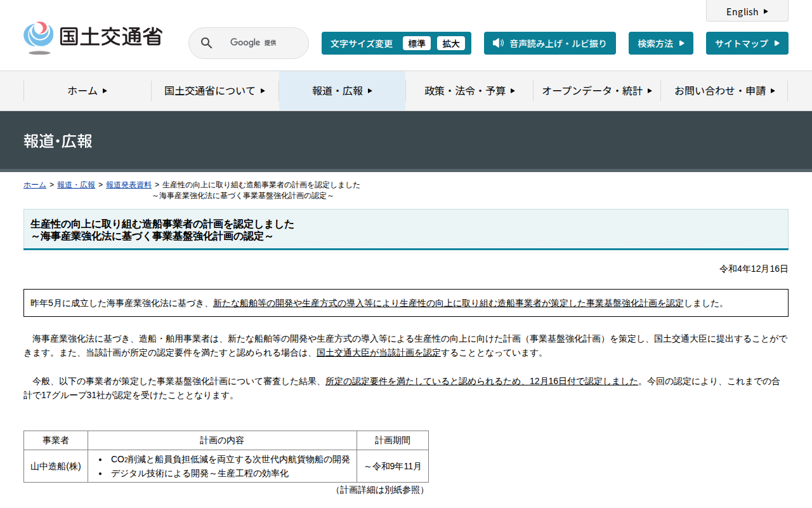Viewport: 812px width, 508px height.
Task: Open the 検索方法 page
Action: [661, 43]
